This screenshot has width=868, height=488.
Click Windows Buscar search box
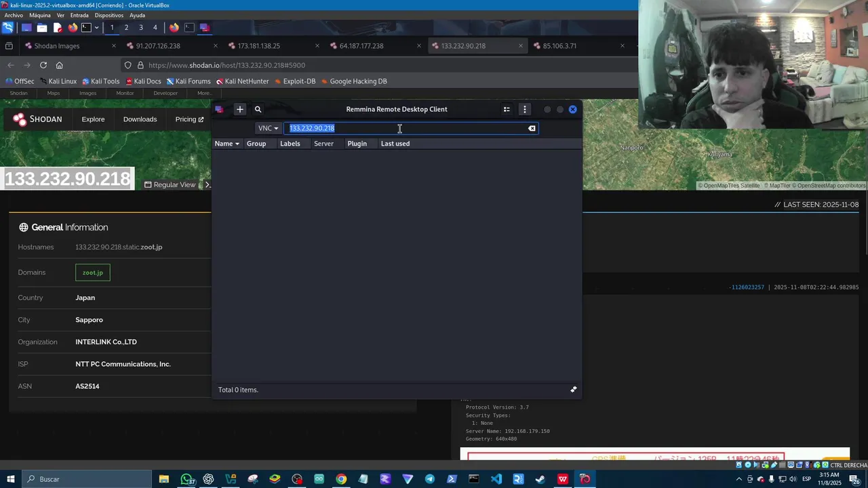[86, 479]
